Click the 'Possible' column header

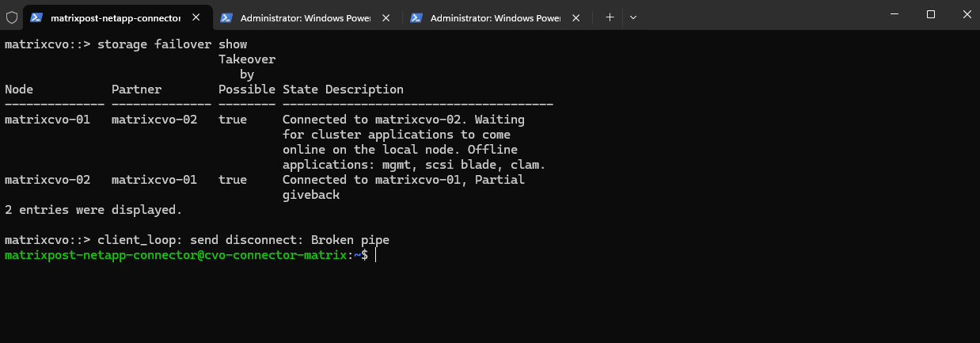point(247,90)
